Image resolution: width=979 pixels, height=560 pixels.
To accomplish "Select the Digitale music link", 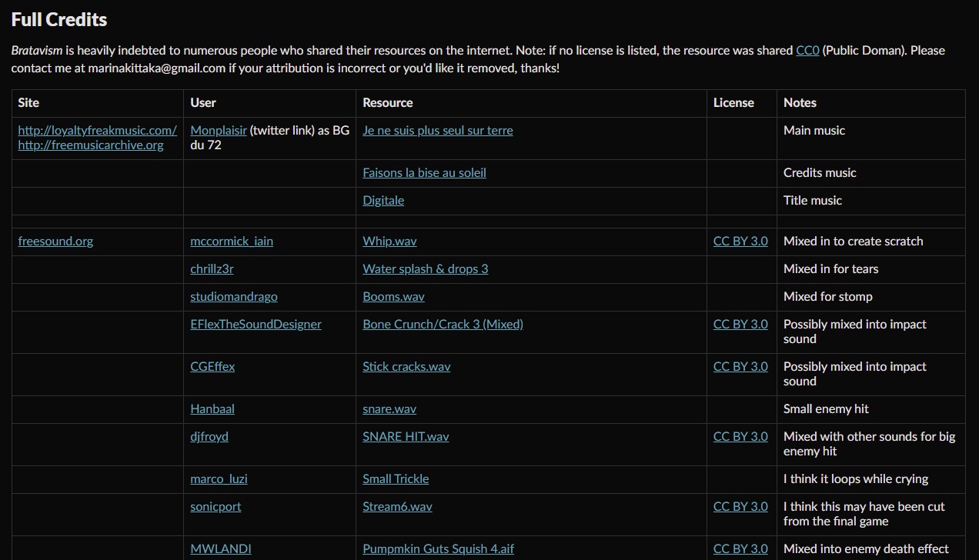I will pos(383,201).
